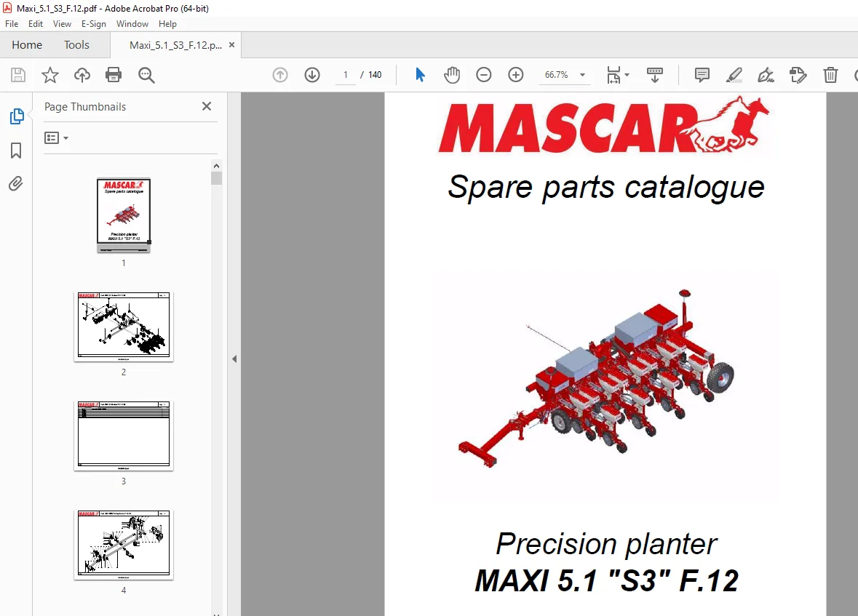Click the 'Spare parts catalogue' heading
The height and width of the screenshot is (616, 858).
click(605, 188)
